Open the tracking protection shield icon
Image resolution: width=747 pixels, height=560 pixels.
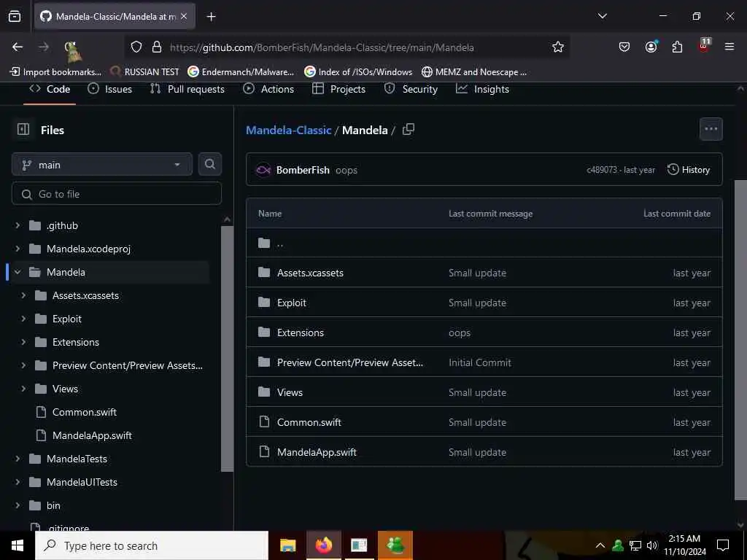pyautogui.click(x=136, y=47)
